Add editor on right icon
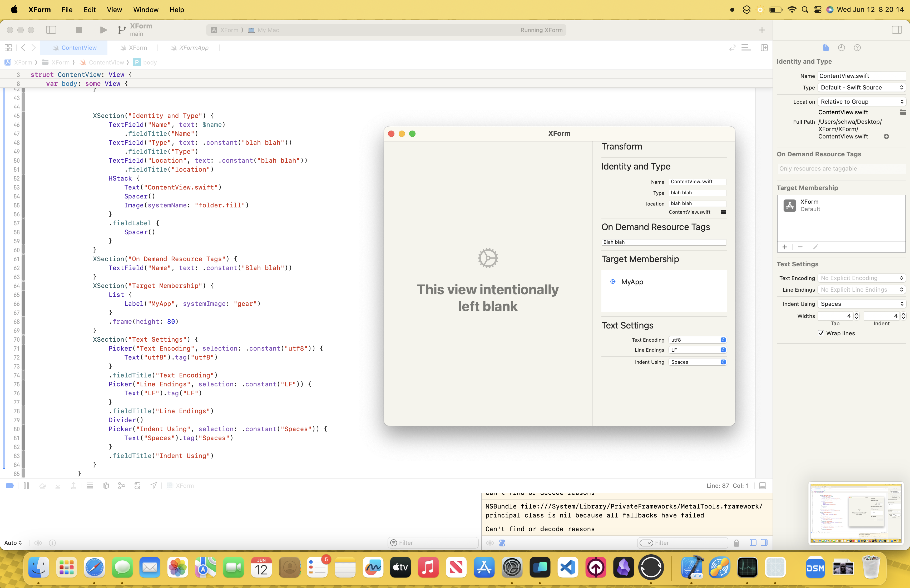910x588 pixels. click(764, 48)
